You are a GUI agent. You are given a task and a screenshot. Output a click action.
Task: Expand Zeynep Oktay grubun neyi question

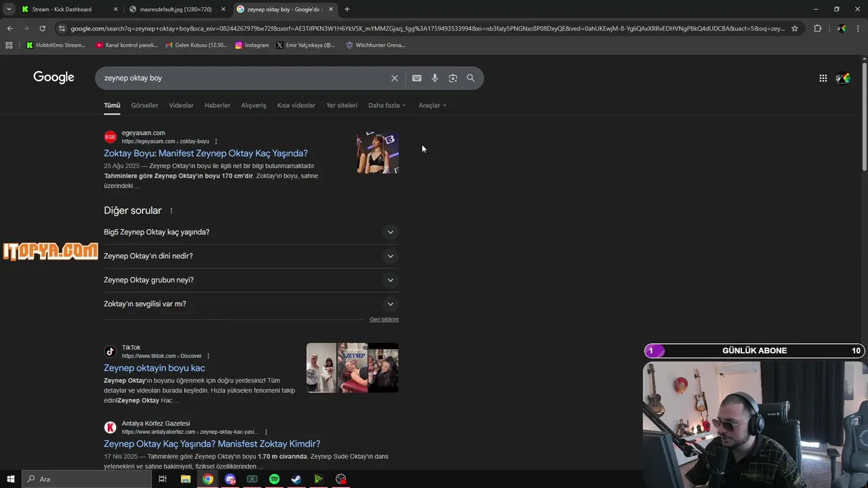pyautogui.click(x=251, y=280)
